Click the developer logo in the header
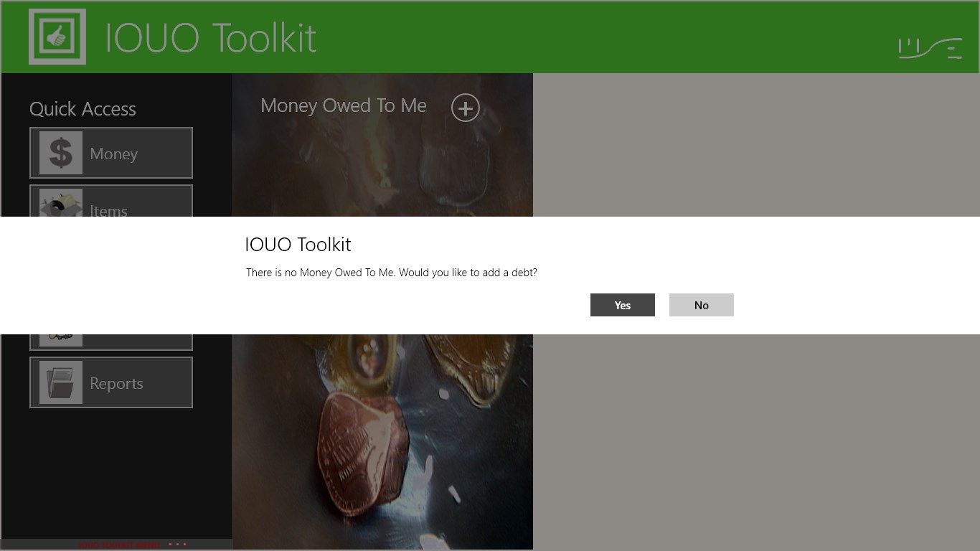The image size is (980, 551). pyautogui.click(x=930, y=47)
